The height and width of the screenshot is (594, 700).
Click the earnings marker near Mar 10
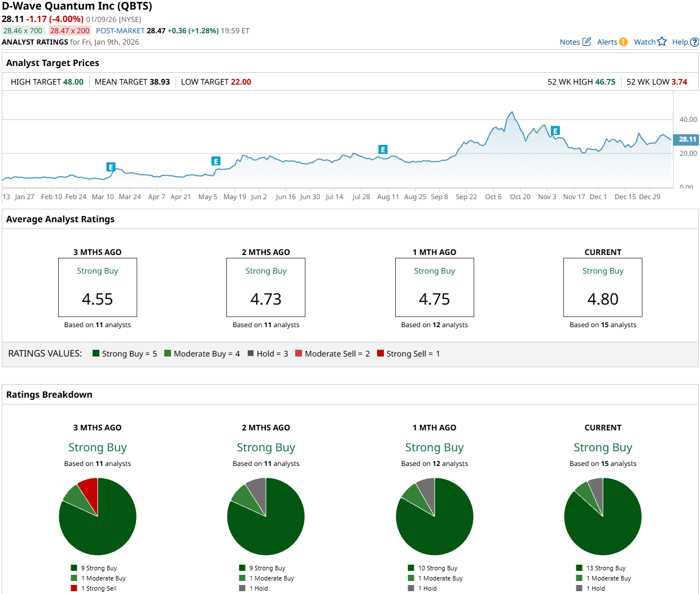tap(111, 167)
